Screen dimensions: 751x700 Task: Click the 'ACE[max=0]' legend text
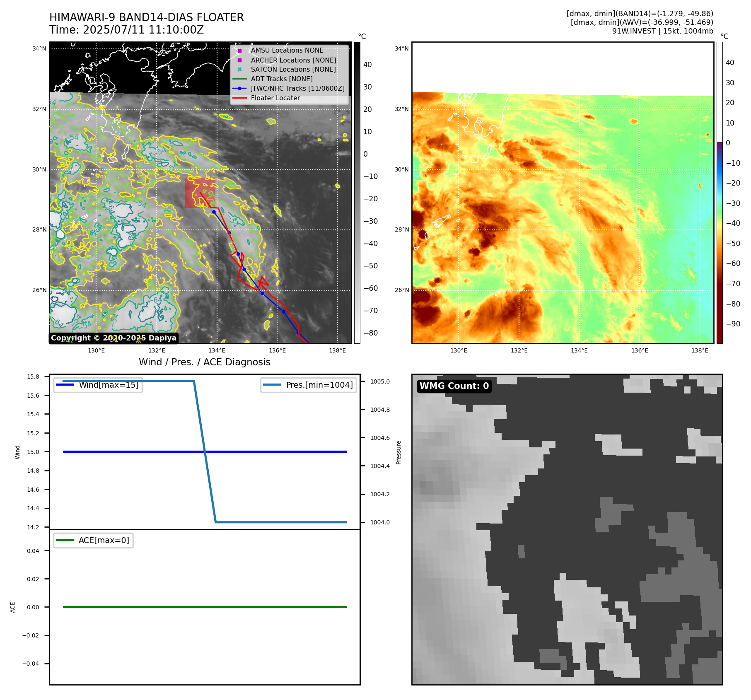(104, 540)
